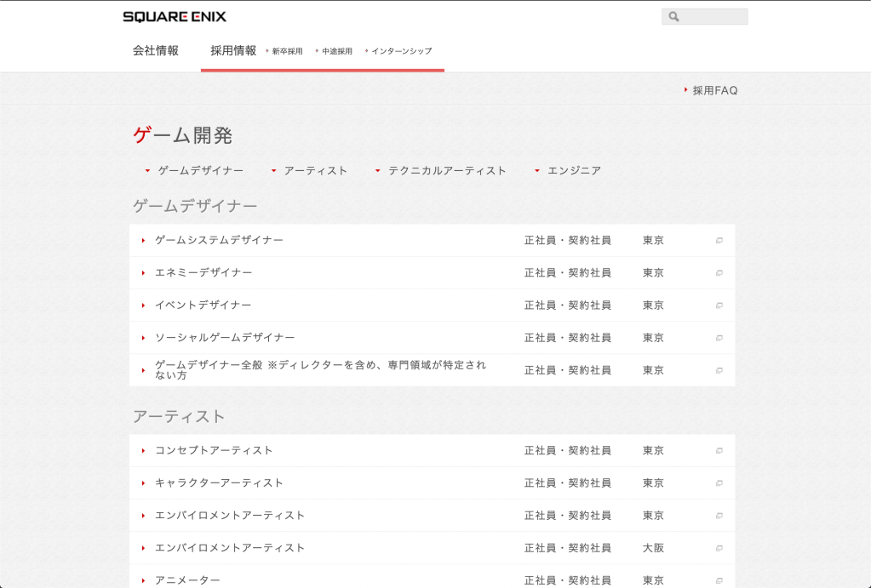Jump to テクニカルアーティスト section anchor

446,171
